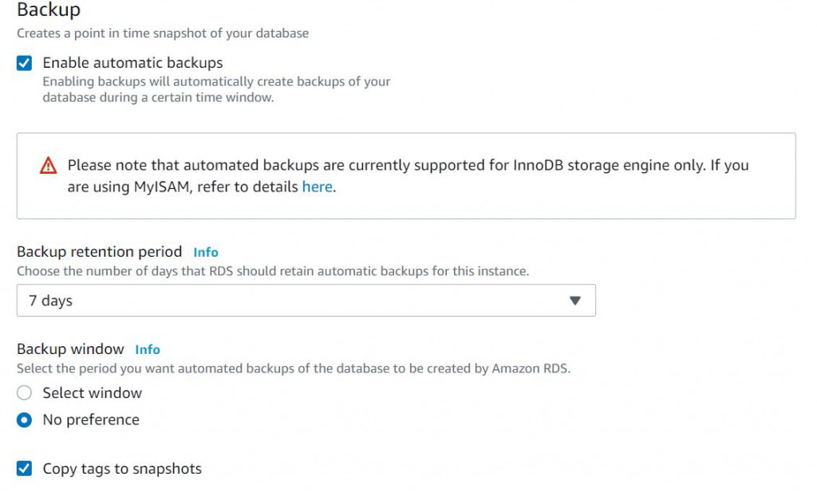The width and height of the screenshot is (817, 504).
Task: Click the 'Copy tags to snapshots' label
Action: (122, 469)
